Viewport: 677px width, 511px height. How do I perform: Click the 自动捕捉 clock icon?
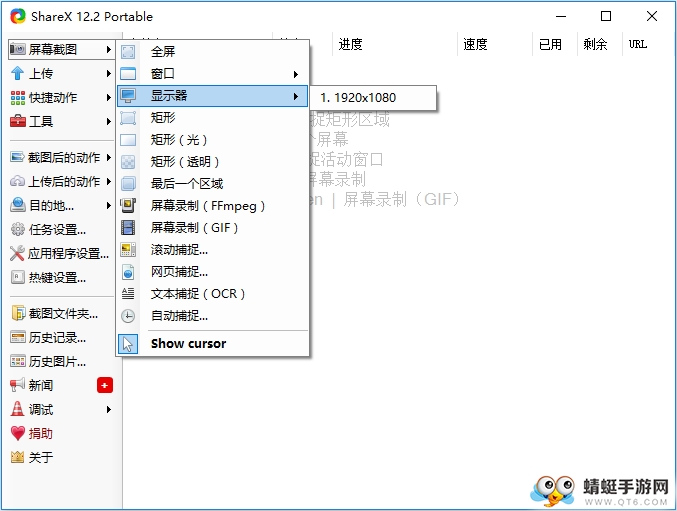tap(128, 316)
